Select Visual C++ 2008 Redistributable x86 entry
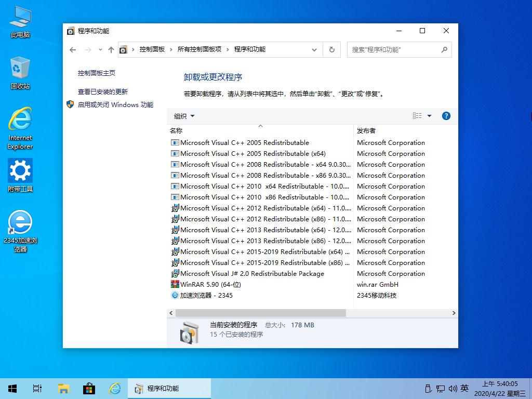This screenshot has width=532, height=399. (260, 175)
